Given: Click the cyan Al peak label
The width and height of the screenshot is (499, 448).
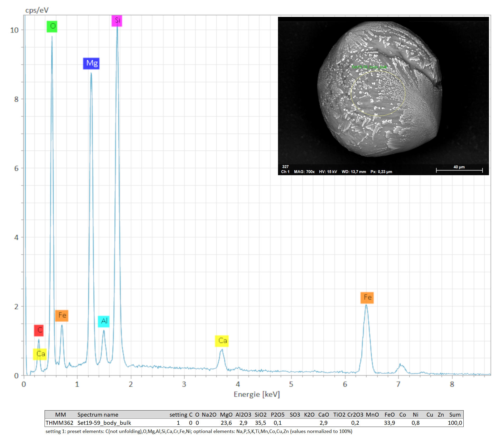Looking at the screenshot, I should tap(104, 321).
